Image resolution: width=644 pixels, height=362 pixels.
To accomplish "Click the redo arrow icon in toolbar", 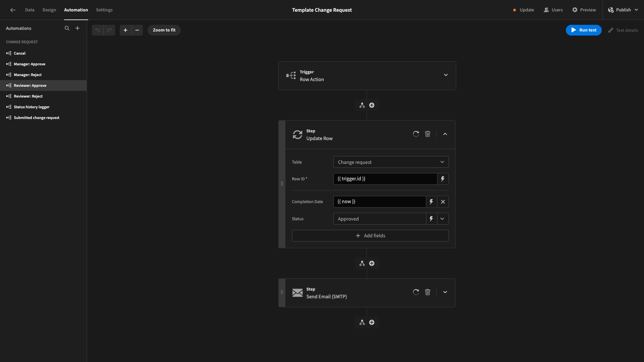I will click(x=109, y=30).
